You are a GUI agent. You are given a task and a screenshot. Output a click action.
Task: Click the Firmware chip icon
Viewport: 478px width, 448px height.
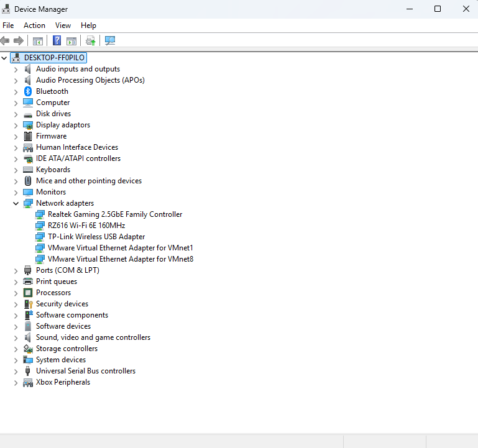click(x=28, y=136)
